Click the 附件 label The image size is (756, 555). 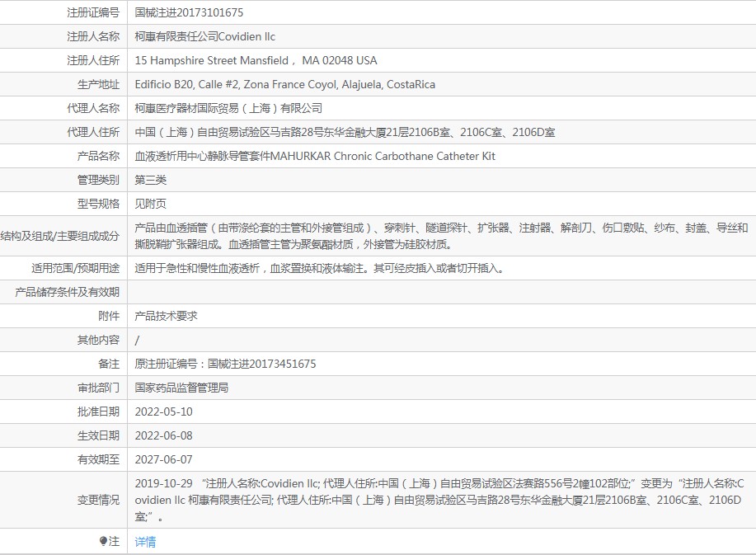(109, 317)
